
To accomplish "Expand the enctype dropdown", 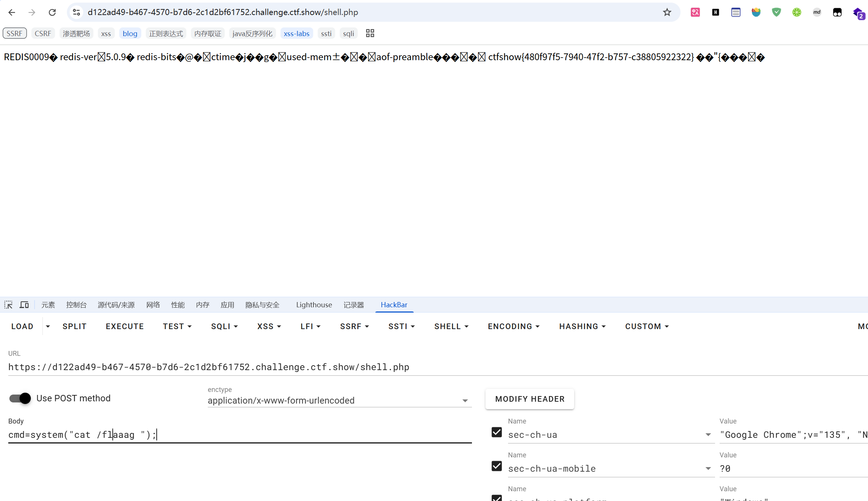I will (x=465, y=401).
